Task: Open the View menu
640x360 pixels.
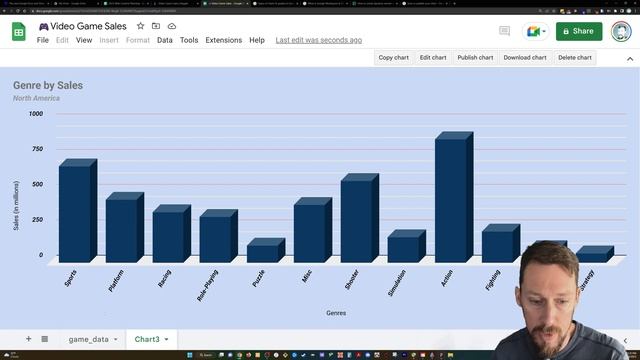Action: [84, 40]
